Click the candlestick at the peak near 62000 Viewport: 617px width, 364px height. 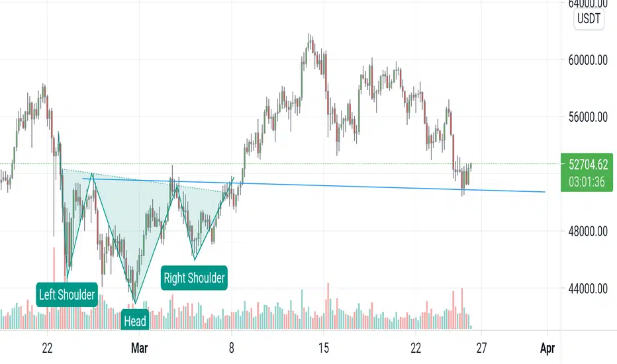pyautogui.click(x=309, y=42)
